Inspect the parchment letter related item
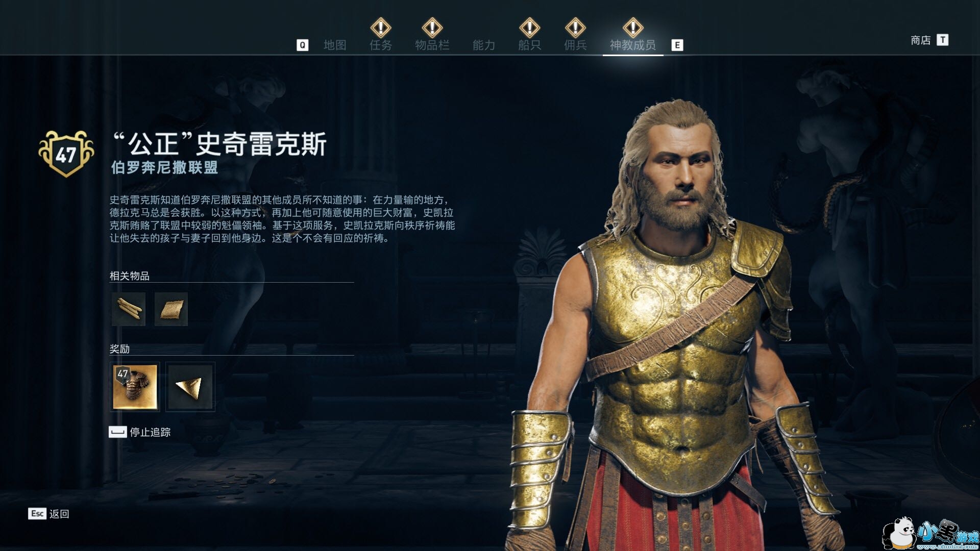This screenshot has width=980, height=551. coord(171,309)
